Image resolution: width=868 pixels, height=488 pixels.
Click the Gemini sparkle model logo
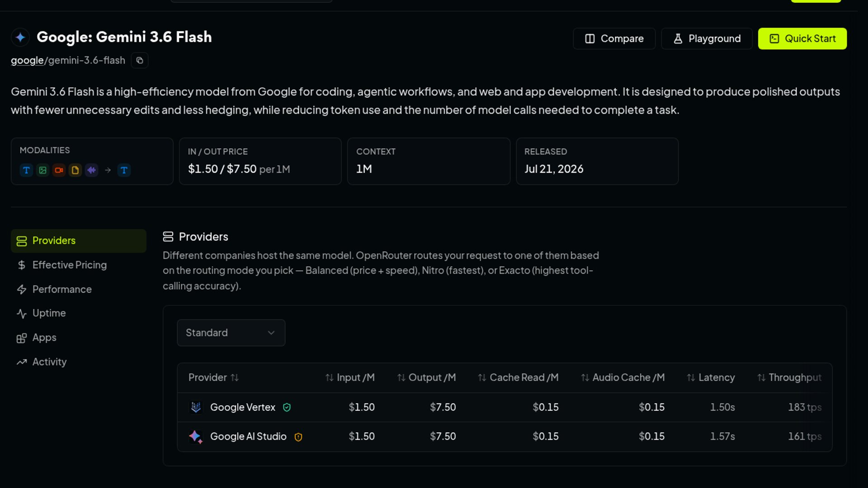tap(20, 37)
